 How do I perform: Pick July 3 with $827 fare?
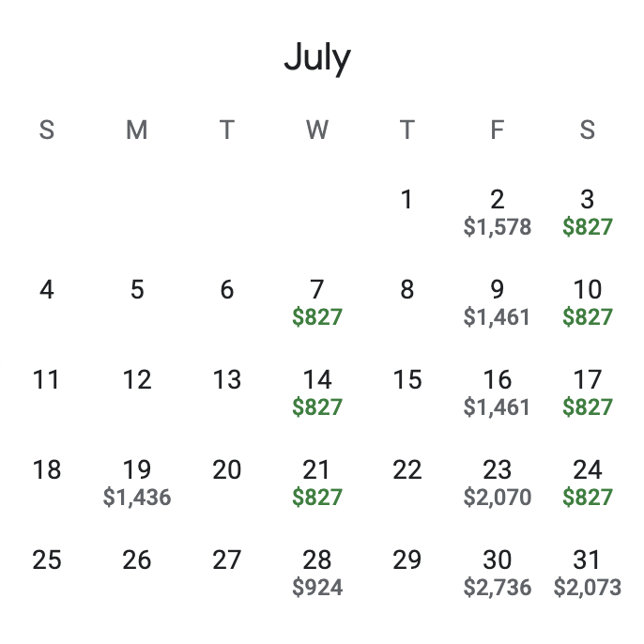[x=588, y=212]
